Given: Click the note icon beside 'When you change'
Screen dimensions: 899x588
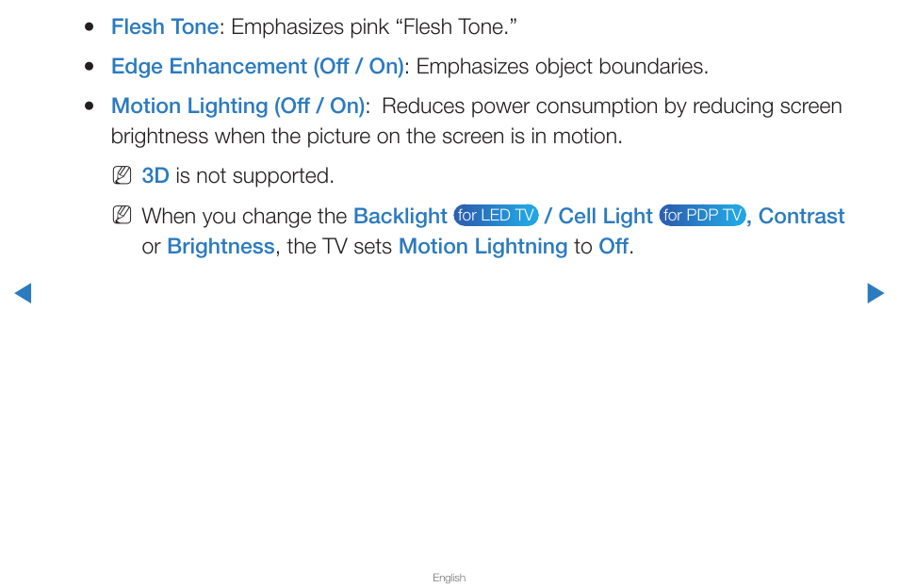Looking at the screenshot, I should point(122,216).
